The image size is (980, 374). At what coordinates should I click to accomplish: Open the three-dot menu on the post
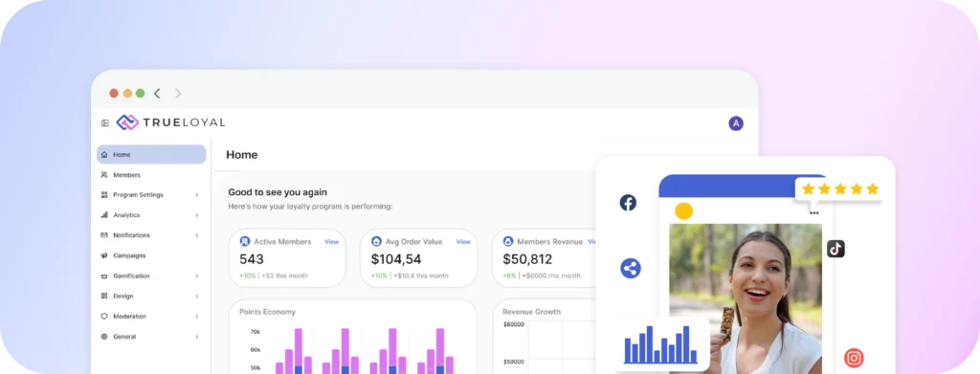click(813, 213)
